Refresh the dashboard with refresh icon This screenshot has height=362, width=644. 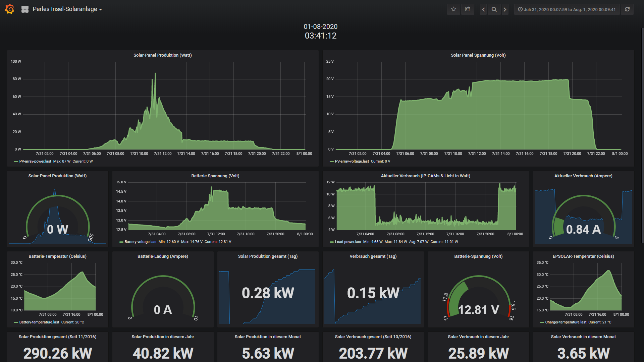627,9
